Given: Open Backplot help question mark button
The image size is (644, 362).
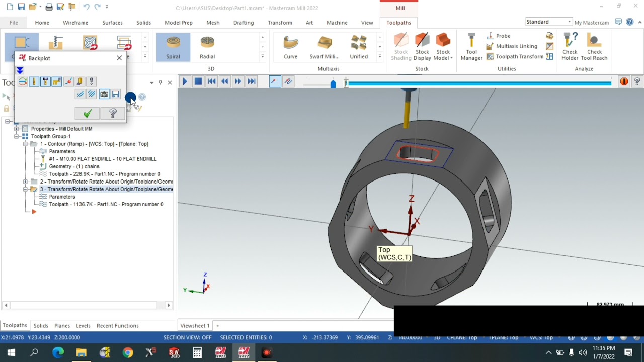Looking at the screenshot, I should tap(113, 114).
